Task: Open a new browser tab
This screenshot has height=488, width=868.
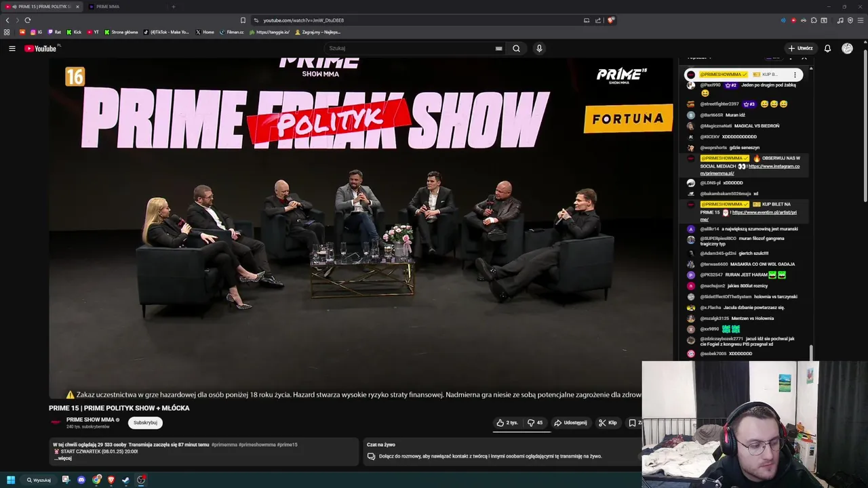Action: pyautogui.click(x=173, y=7)
